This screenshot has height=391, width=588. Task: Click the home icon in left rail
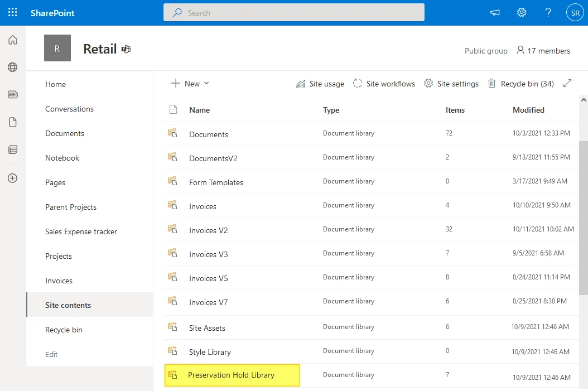coord(13,40)
